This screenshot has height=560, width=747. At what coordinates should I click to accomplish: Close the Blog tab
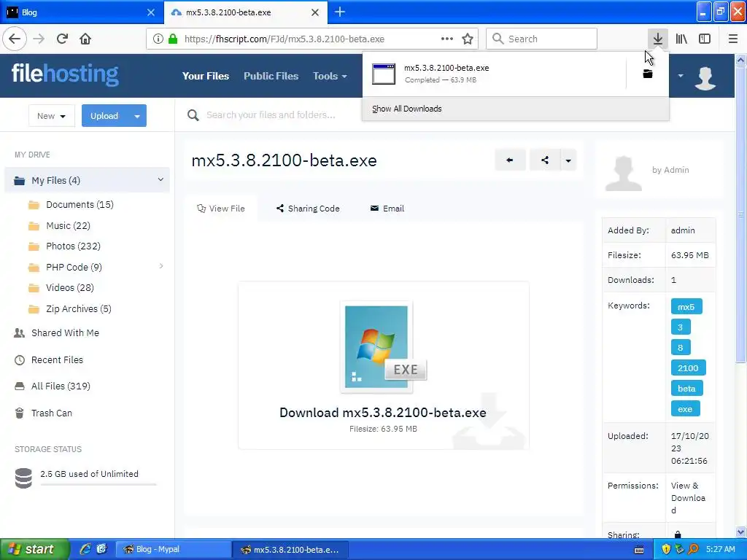(150, 12)
